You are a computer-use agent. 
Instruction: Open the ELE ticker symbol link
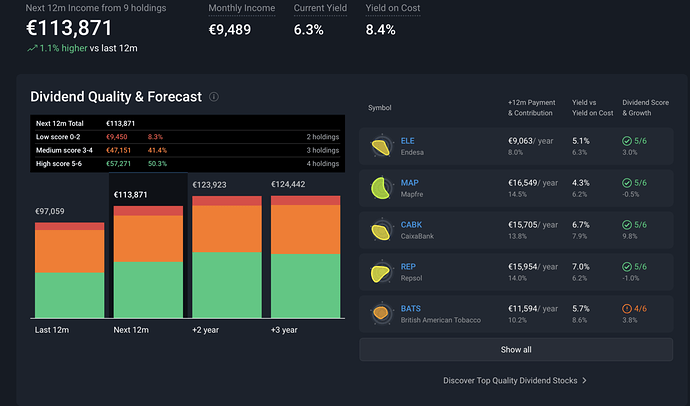[407, 141]
